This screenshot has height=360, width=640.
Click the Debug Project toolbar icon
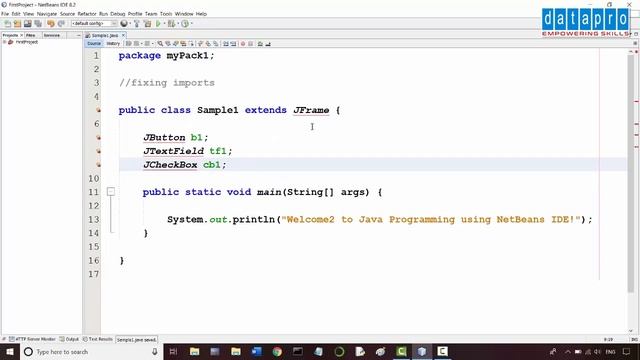171,24
